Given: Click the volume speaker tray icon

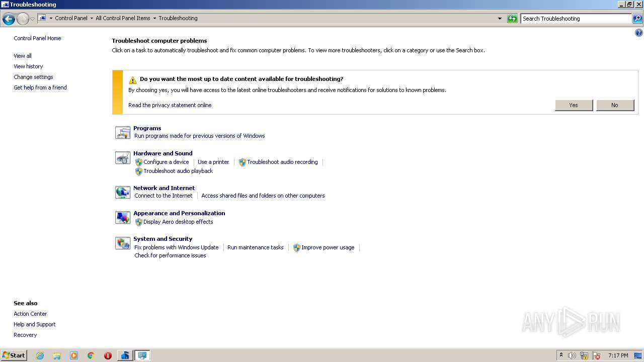Looking at the screenshot, I should click(x=572, y=355).
